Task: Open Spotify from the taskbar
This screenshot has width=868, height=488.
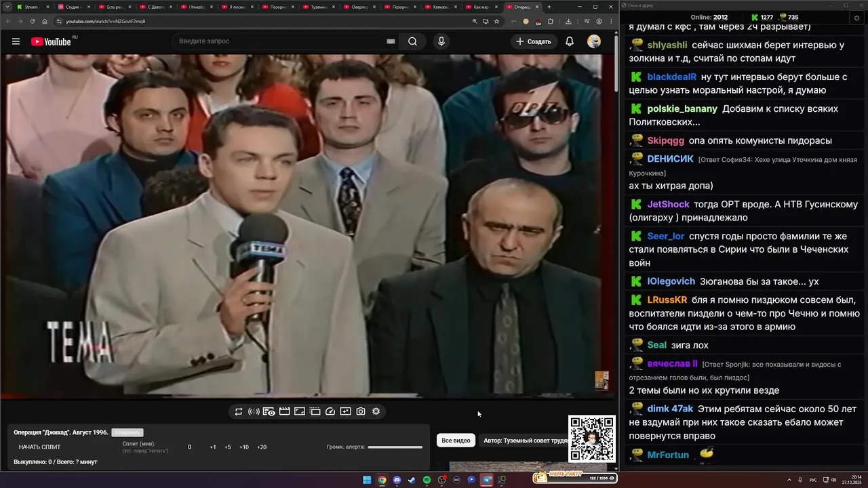Action: click(427, 480)
